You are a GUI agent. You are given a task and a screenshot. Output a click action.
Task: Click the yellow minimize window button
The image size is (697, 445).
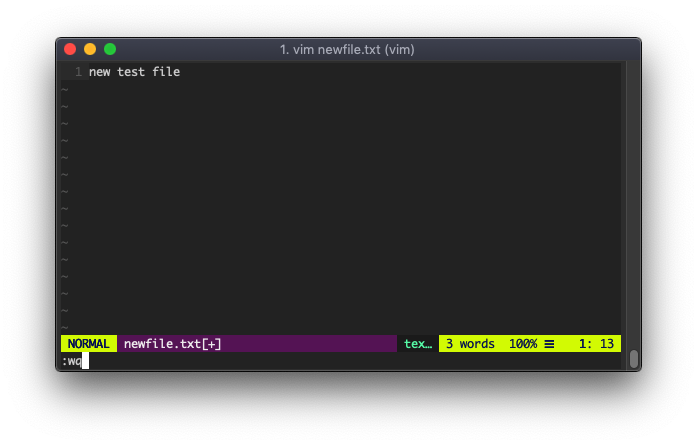point(90,49)
